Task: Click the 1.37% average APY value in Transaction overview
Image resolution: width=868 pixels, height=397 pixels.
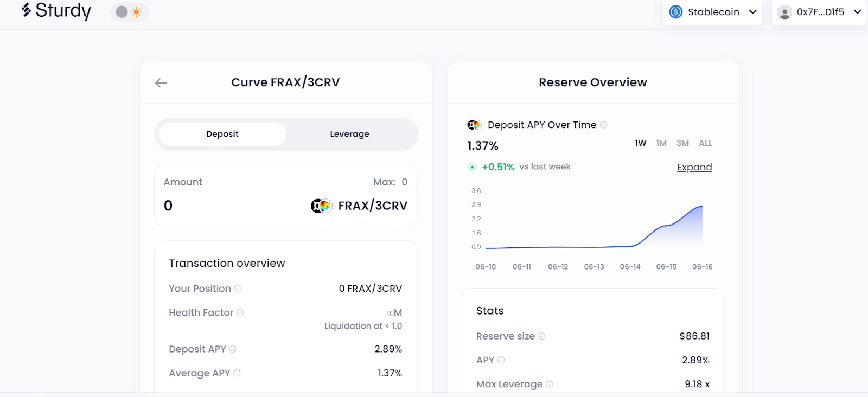Action: click(x=390, y=373)
